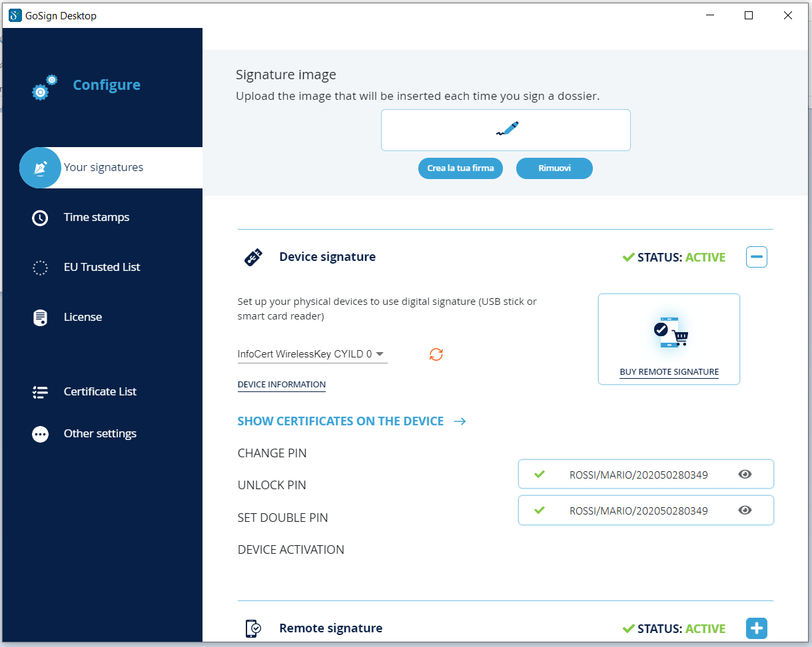Click the License document icon
Screen dimensions: 812x647
click(40, 318)
